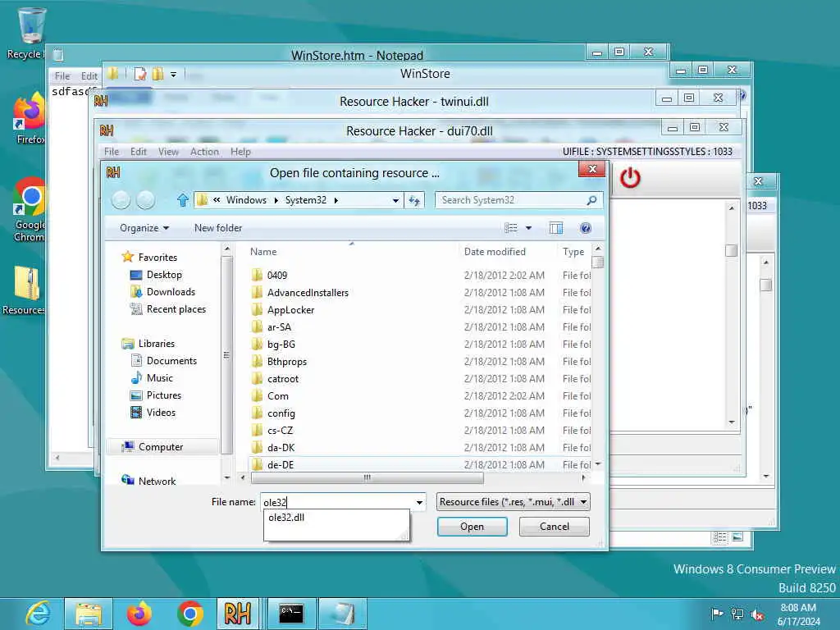Expand the Organize menu

click(x=144, y=228)
